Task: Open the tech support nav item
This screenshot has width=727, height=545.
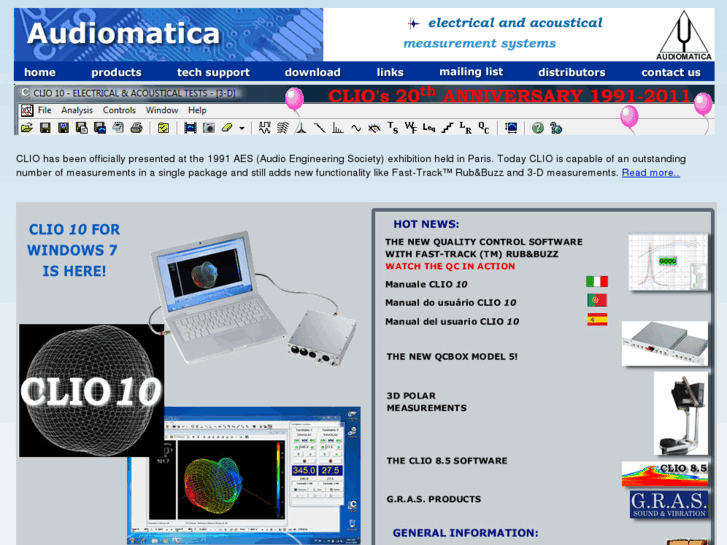Action: coord(213,72)
